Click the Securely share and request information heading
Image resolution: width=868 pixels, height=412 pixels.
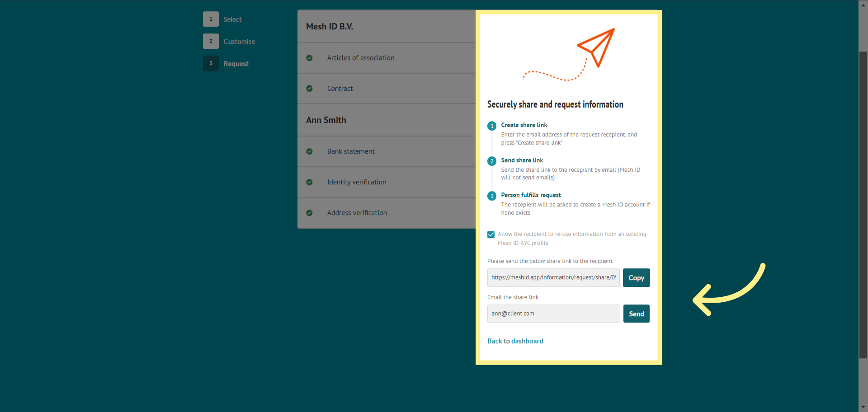click(x=555, y=104)
